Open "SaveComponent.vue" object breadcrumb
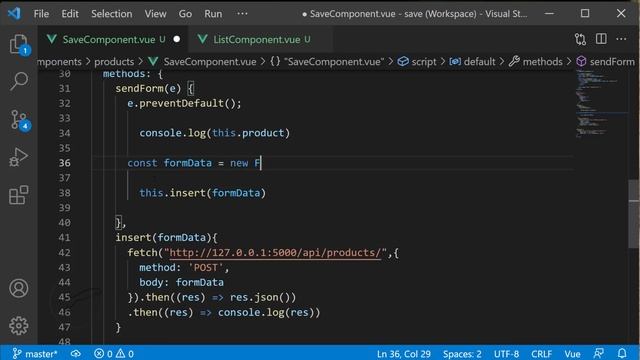 click(x=327, y=62)
